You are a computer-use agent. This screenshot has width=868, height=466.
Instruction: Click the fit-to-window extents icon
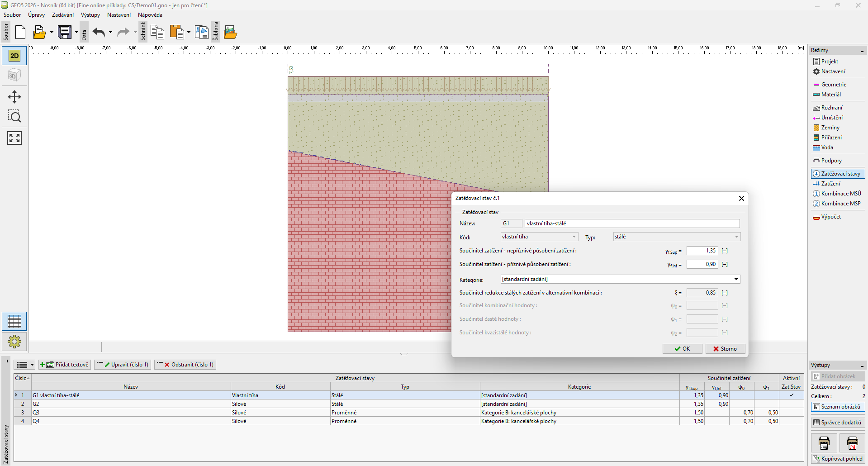click(14, 138)
